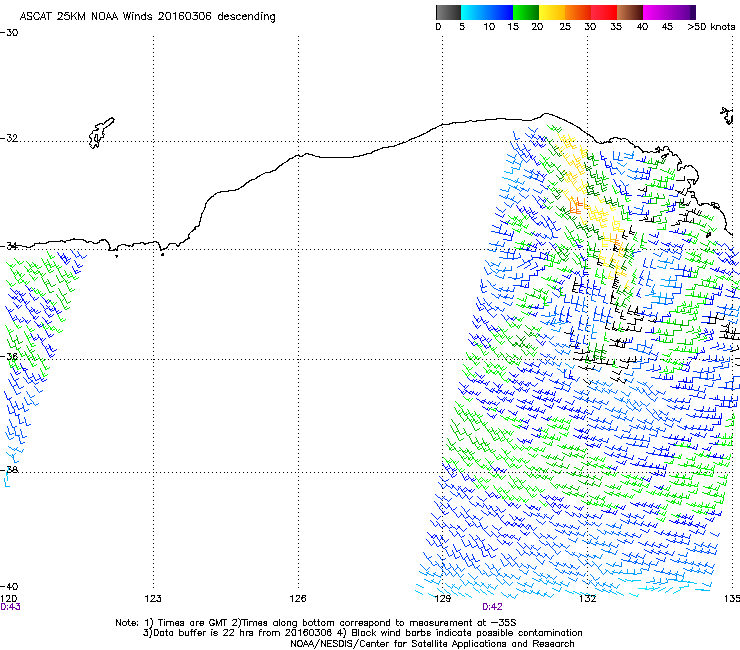
Task: Click the cyan-to-blue 5-15 knots legend segment
Action: click(x=487, y=12)
